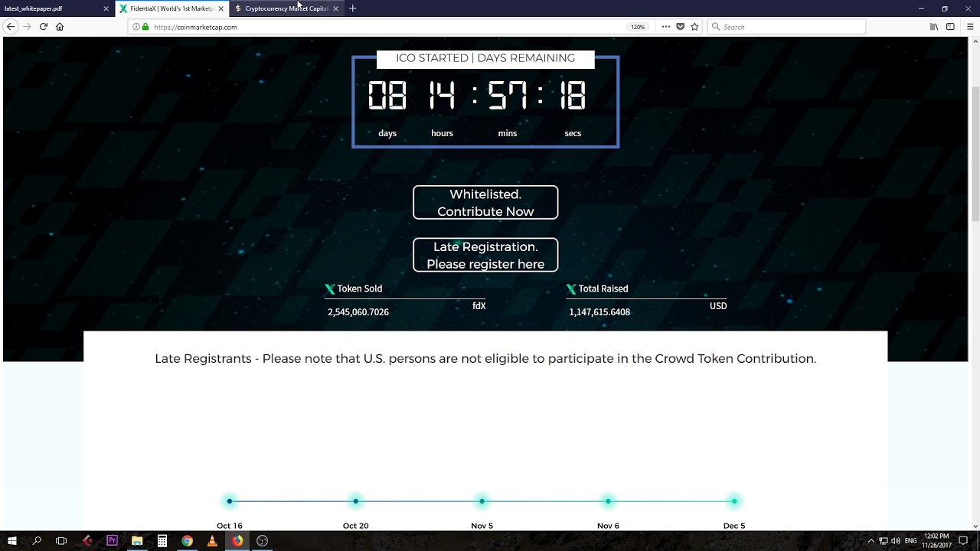Close the FidentiaX tab
This screenshot has height=551, width=980.
coord(221,8)
